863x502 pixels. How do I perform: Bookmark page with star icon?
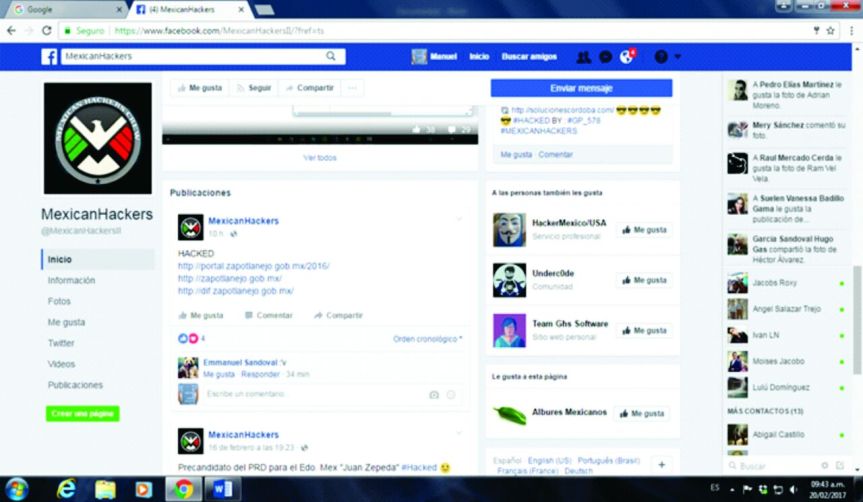(x=831, y=31)
